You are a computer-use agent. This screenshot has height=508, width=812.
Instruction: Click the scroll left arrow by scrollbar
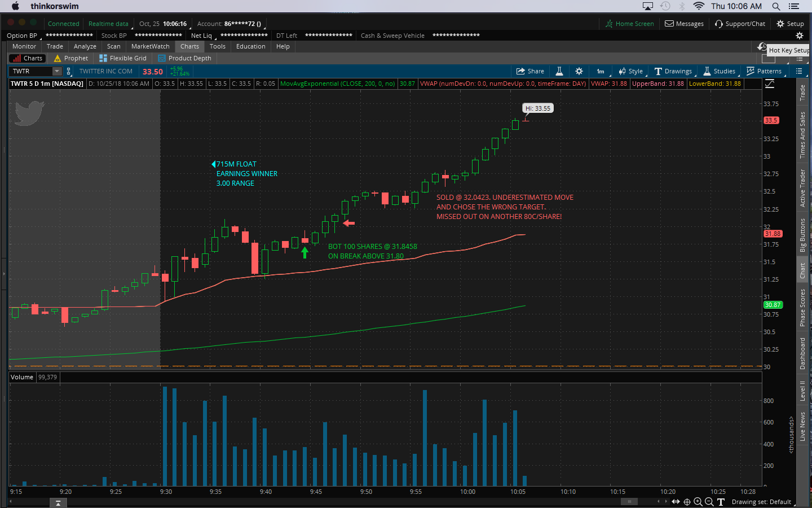point(659,501)
